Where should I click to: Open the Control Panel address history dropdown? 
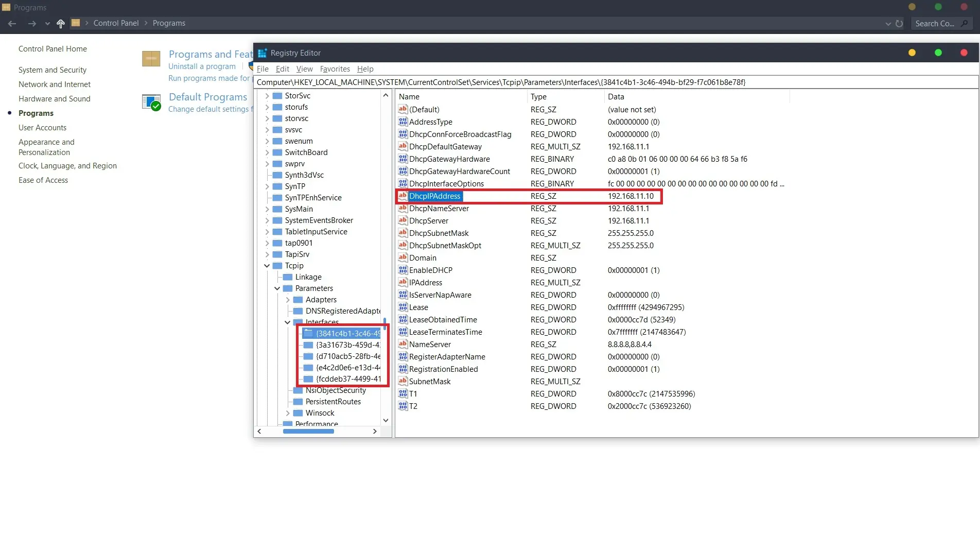click(x=888, y=23)
